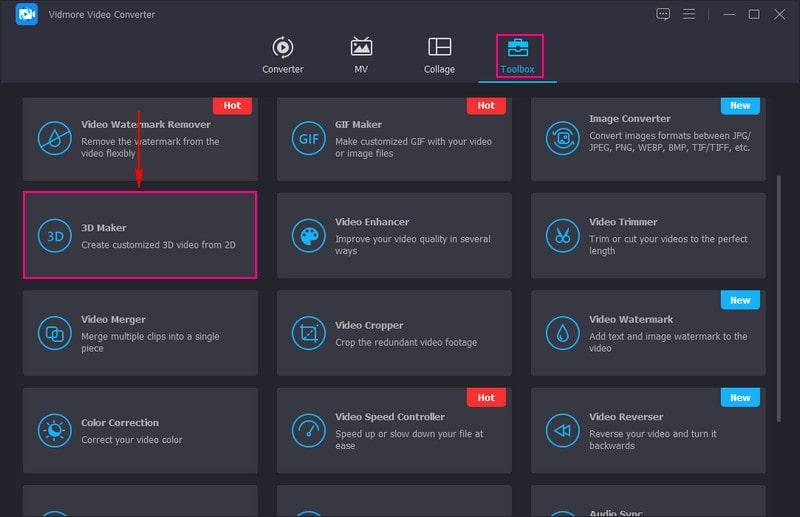The width and height of the screenshot is (800, 517).
Task: Go to the Collage tab
Action: tap(439, 56)
